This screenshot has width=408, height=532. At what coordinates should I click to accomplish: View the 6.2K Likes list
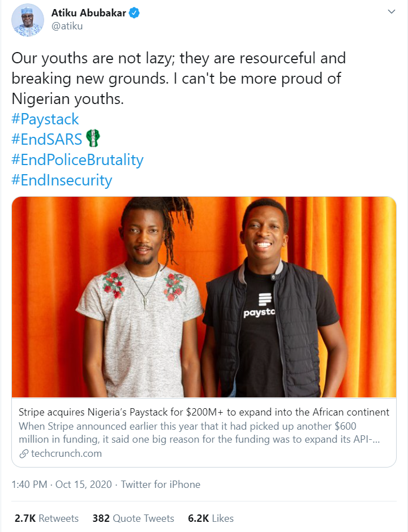pyautogui.click(x=209, y=518)
